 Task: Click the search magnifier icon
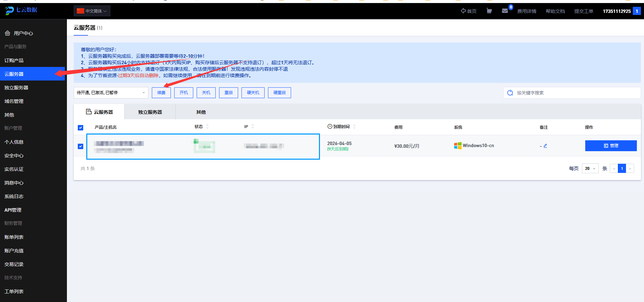click(x=510, y=93)
